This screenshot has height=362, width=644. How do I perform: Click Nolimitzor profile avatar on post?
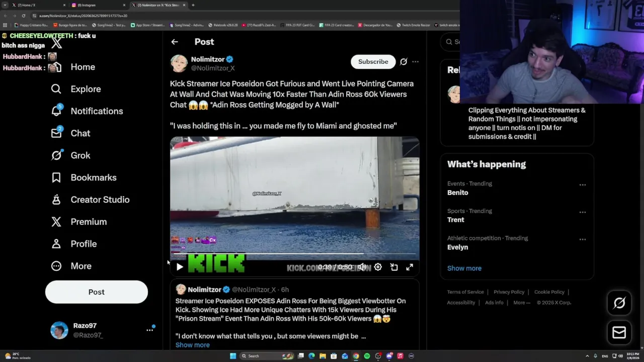pyautogui.click(x=179, y=63)
